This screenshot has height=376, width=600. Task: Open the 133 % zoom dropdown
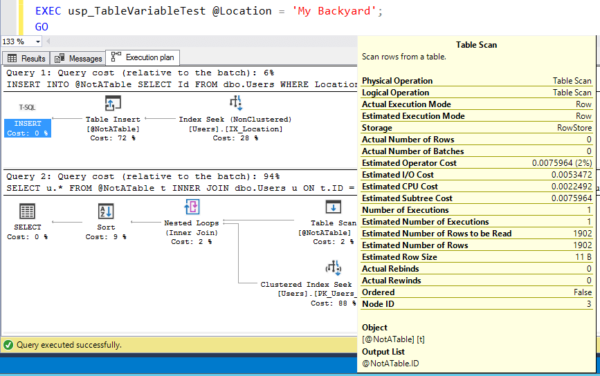tap(38, 41)
